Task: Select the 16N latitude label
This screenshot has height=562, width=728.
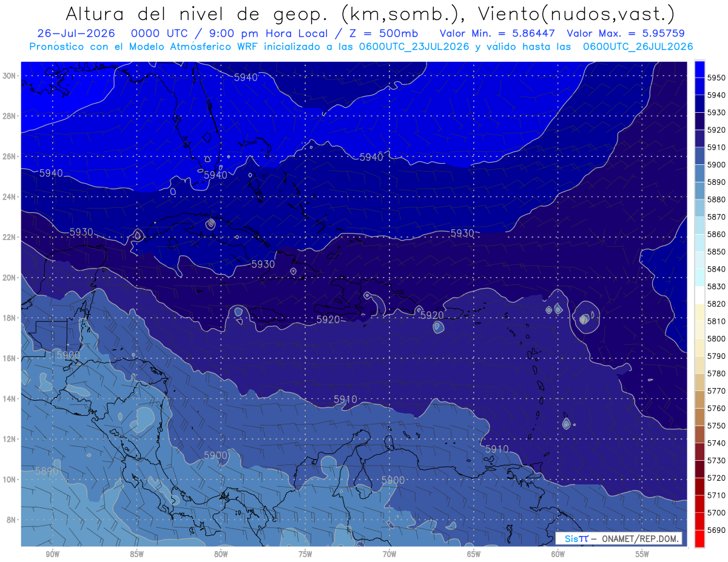Action: pos(8,358)
